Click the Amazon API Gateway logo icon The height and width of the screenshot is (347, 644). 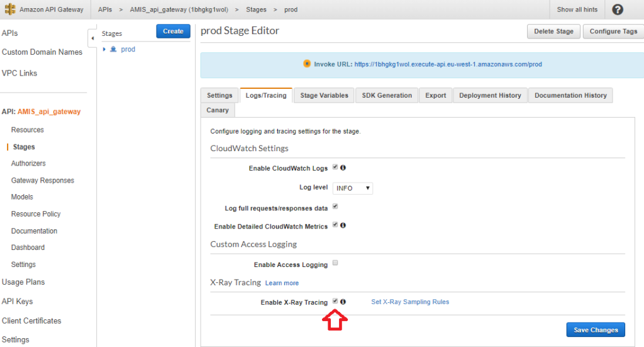tap(10, 9)
